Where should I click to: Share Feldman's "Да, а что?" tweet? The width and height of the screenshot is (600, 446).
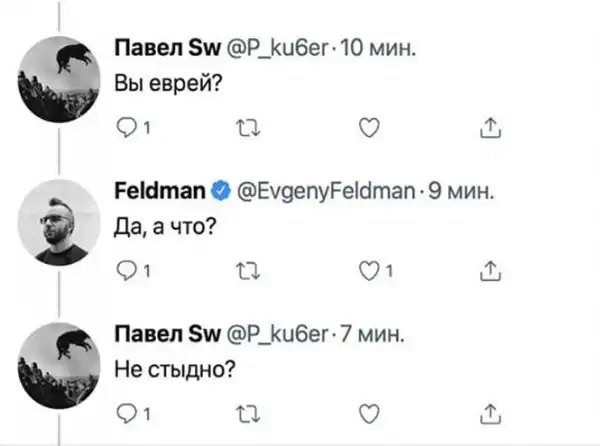(490, 269)
